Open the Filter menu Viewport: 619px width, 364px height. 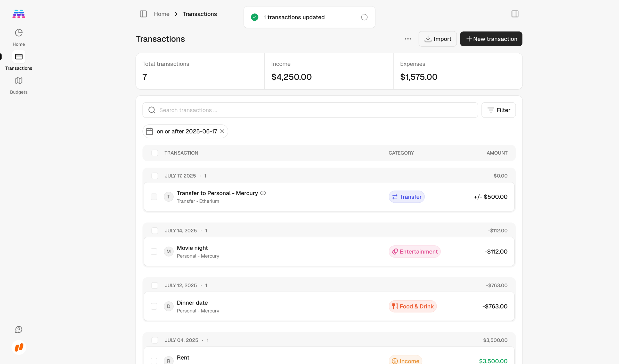click(498, 110)
